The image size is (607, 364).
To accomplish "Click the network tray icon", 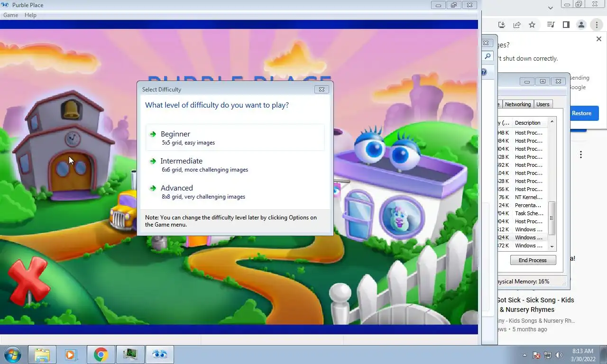I will point(548,355).
